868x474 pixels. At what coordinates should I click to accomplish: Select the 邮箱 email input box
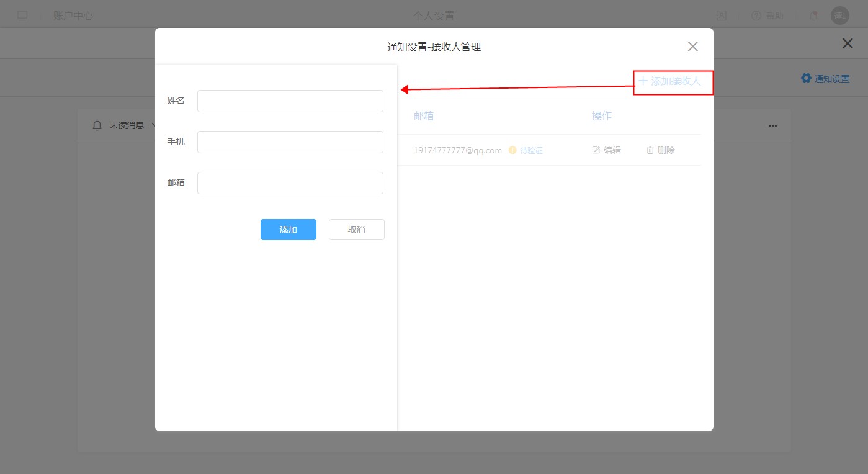[x=290, y=183]
